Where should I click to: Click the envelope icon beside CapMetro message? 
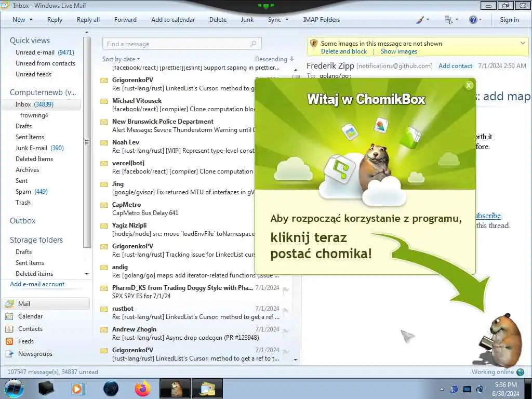pos(104,205)
